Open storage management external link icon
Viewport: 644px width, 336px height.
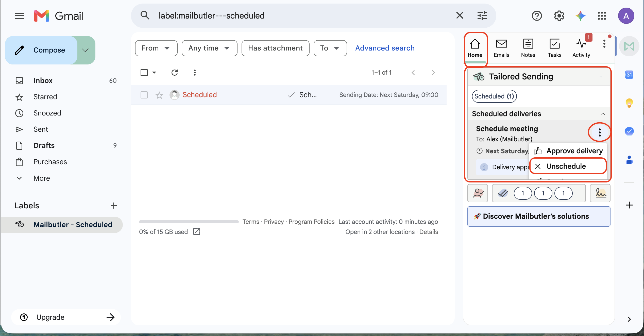tap(197, 231)
